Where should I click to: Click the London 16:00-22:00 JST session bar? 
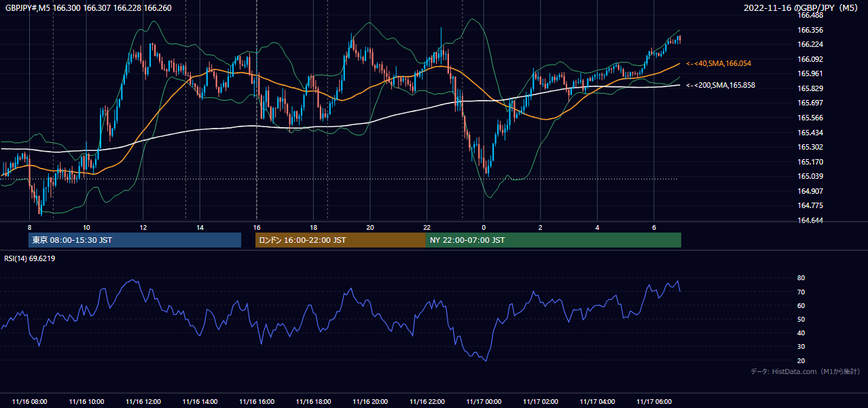(340, 240)
